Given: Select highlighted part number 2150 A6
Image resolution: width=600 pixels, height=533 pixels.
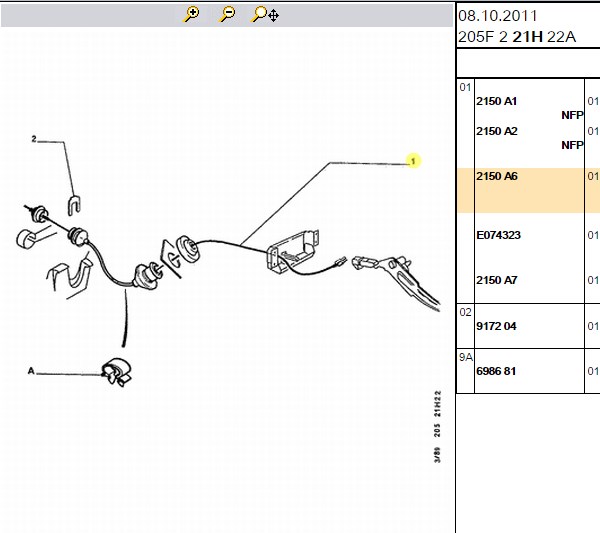Looking at the screenshot, I should 496,176.
